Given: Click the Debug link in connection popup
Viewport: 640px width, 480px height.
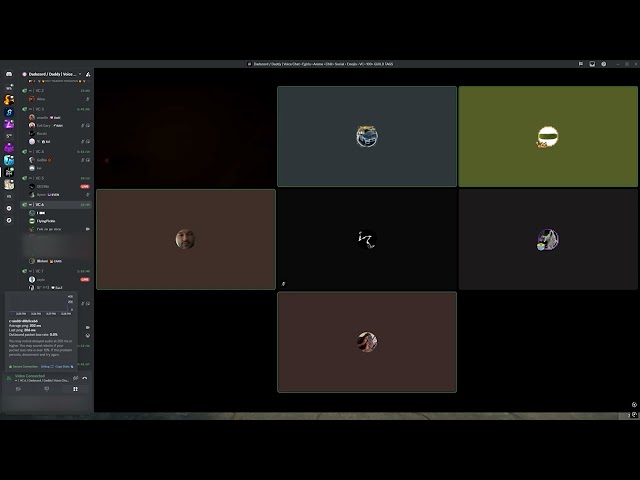Looking at the screenshot, I should click(x=47, y=367).
